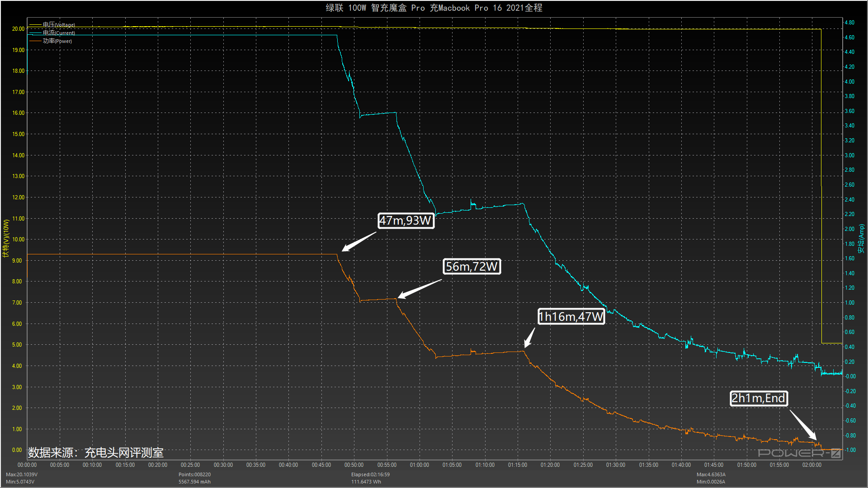The image size is (868, 488).
Task: Click the 02:00:00 time axis tick
Action: coord(811,465)
